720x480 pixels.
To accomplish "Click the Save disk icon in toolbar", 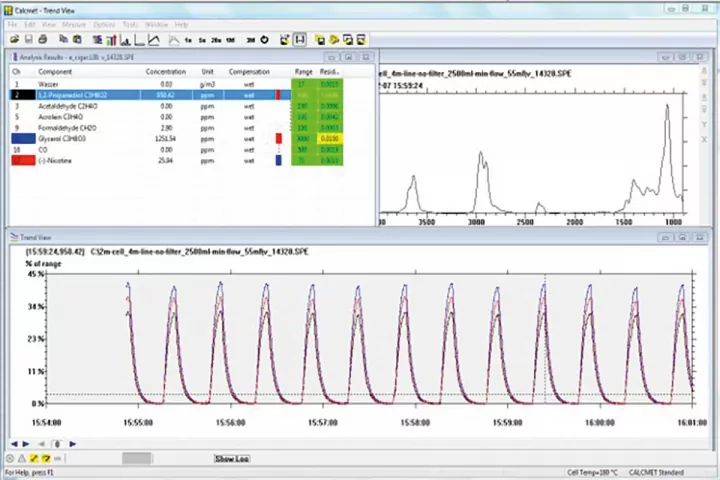I will pos(29,40).
